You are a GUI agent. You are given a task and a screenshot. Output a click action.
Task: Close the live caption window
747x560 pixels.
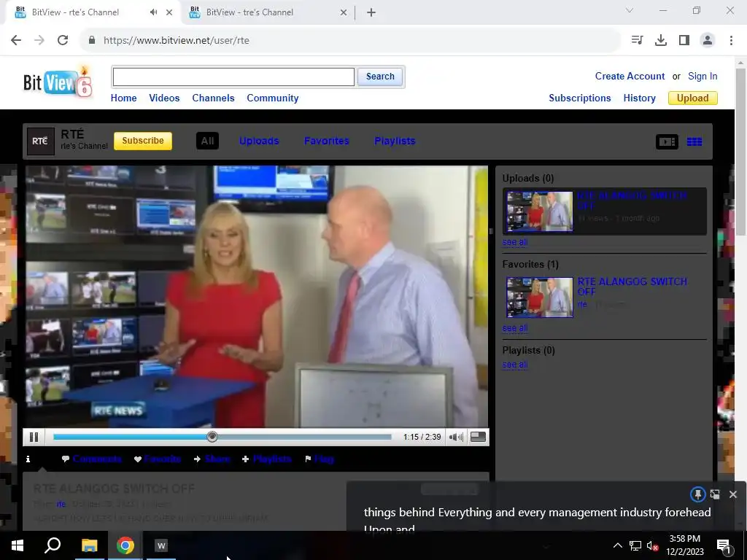coord(733,494)
